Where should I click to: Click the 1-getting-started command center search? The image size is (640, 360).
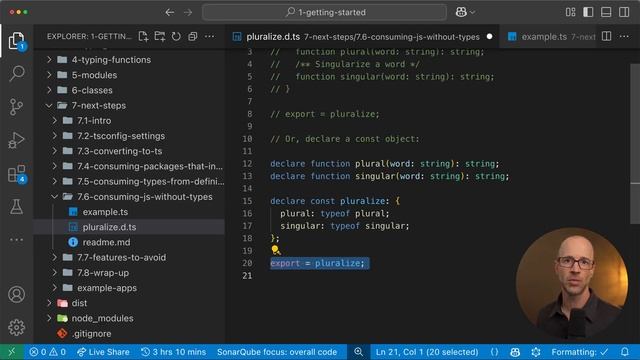tap(324, 12)
